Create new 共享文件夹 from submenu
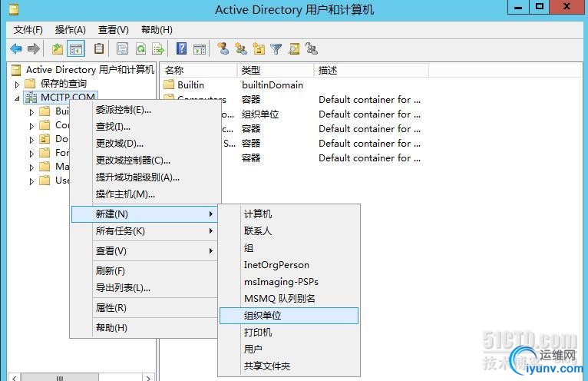The image size is (588, 381). [x=289, y=366]
